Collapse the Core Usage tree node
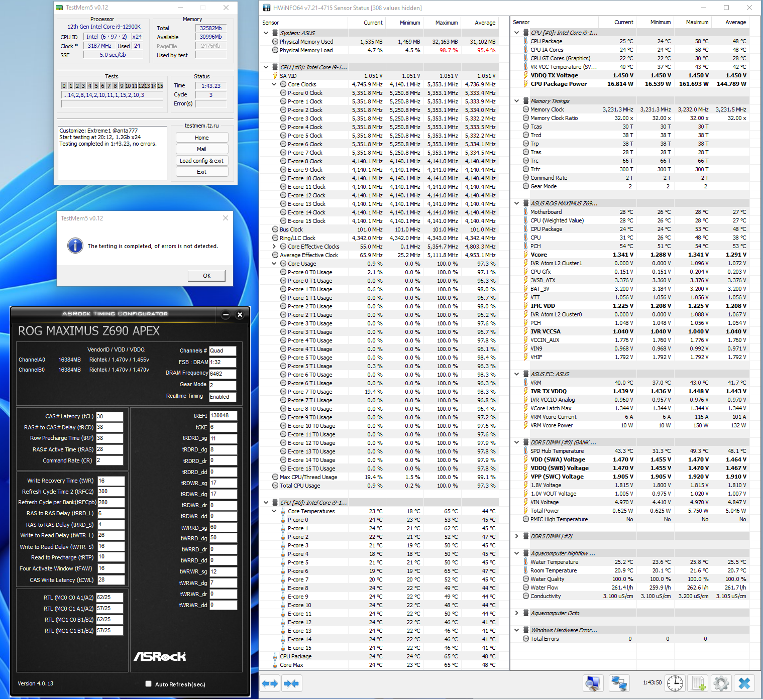This screenshot has width=763, height=700. [274, 264]
